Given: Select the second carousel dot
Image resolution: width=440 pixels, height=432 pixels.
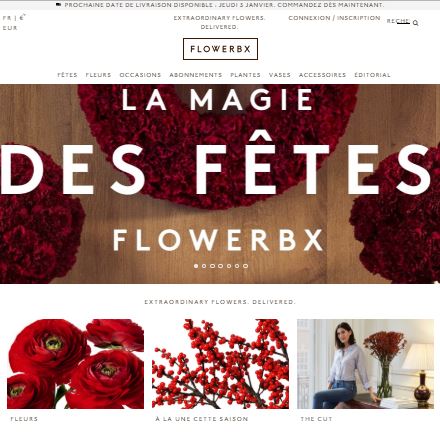Looking at the screenshot, I should (x=204, y=266).
